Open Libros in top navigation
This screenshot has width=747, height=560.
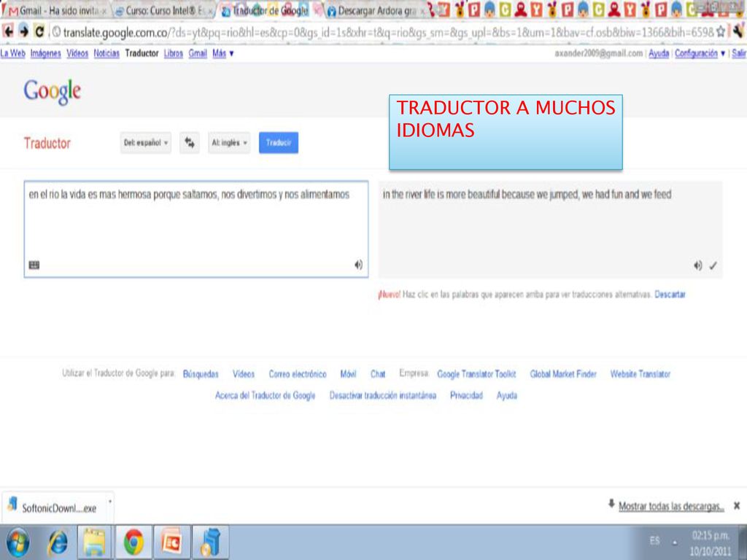pos(174,53)
